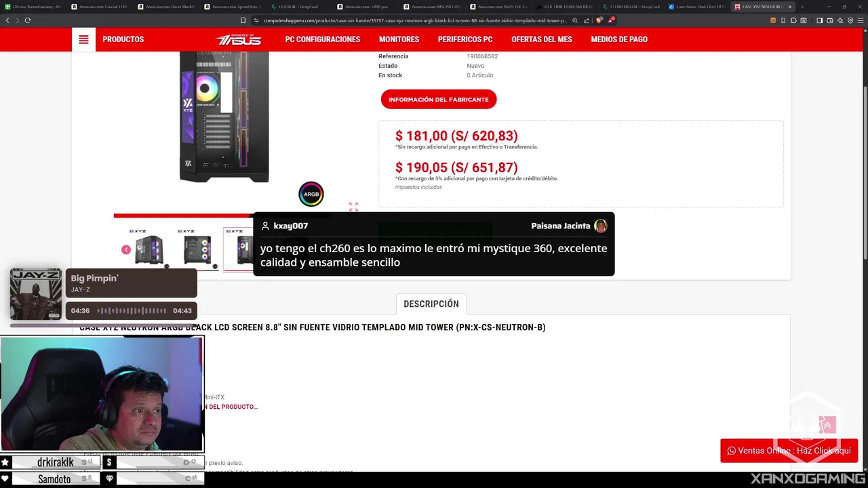
Task: Click the drkiraklk follower label
Action: pyautogui.click(x=56, y=462)
